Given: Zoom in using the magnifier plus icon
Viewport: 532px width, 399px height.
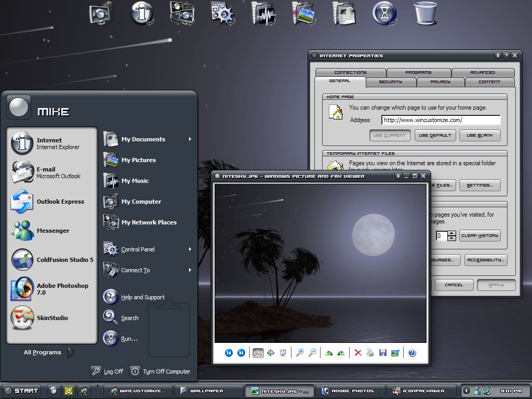Looking at the screenshot, I should pos(300,353).
